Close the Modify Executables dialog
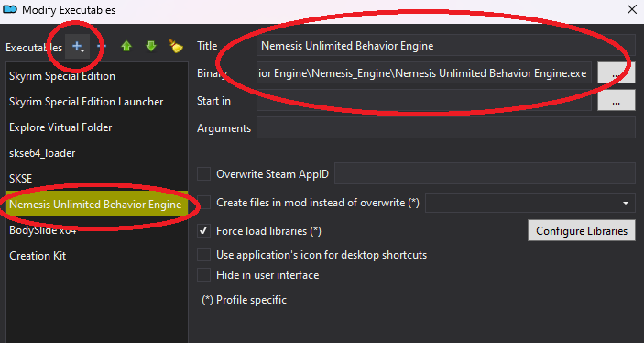The width and height of the screenshot is (644, 343). [x=632, y=9]
